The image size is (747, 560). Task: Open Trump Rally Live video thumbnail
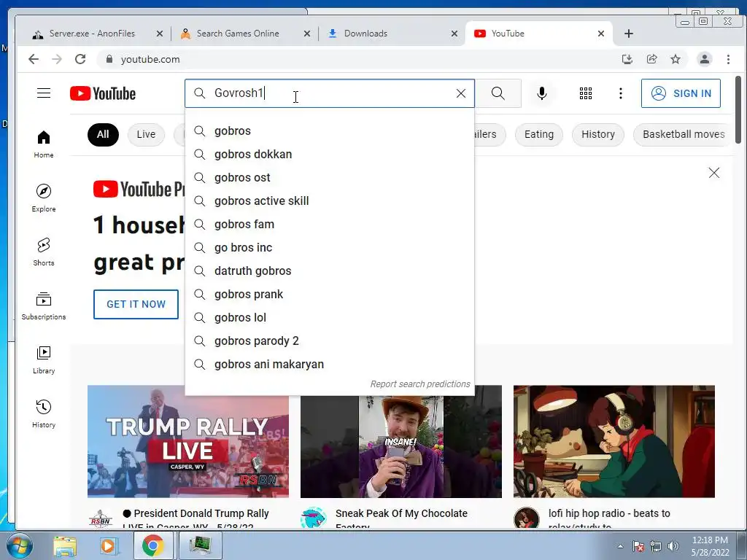pyautogui.click(x=187, y=441)
